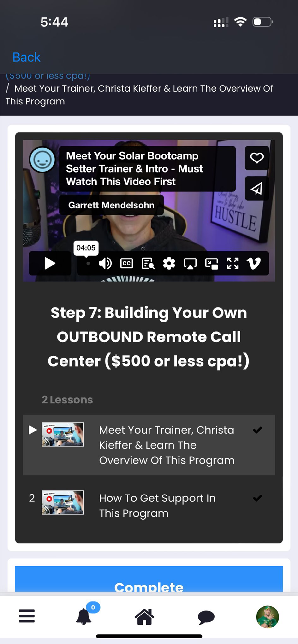Mark lesson as Complete
298x644 pixels.
[x=149, y=582]
